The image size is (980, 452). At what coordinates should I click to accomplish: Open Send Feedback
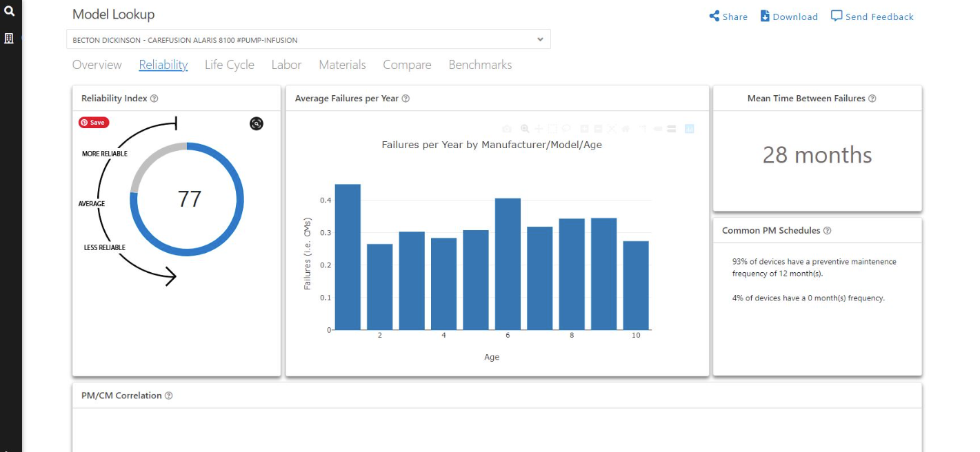(x=872, y=17)
